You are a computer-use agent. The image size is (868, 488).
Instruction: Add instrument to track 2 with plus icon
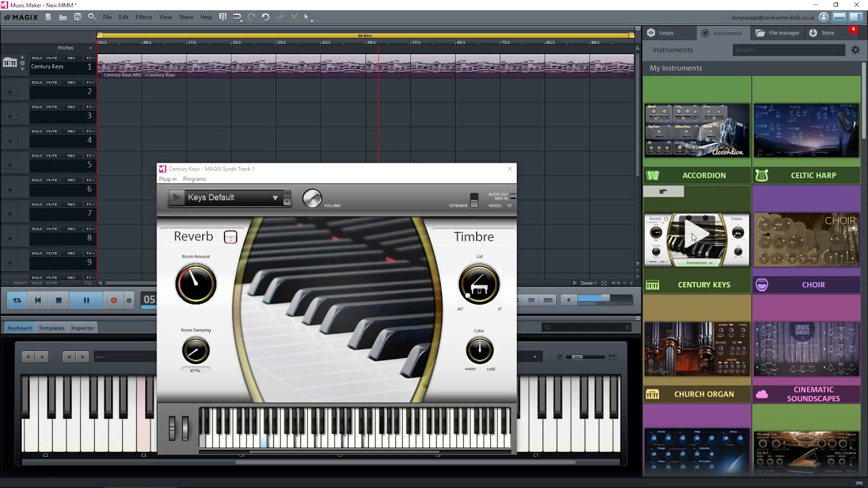(9, 92)
